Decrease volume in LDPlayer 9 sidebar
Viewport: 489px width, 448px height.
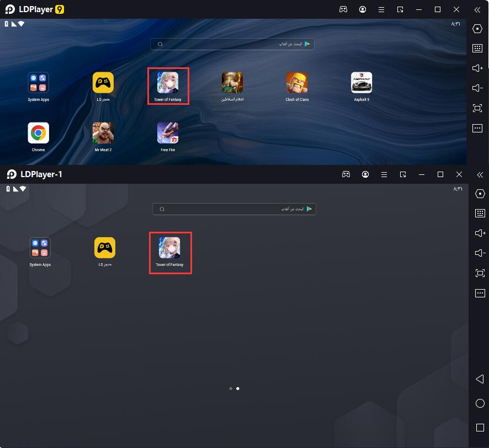pos(477,88)
